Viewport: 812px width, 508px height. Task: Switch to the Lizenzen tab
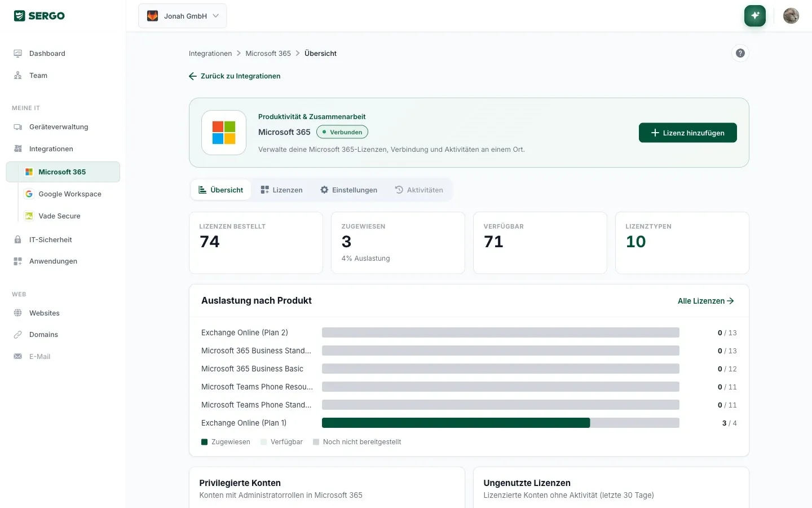click(x=281, y=190)
